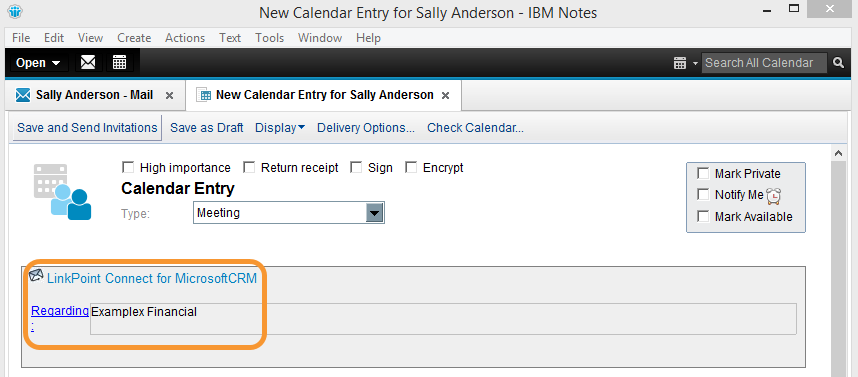Enable the High importance checkbox
Image resolution: width=858 pixels, height=377 pixels.
tap(128, 167)
